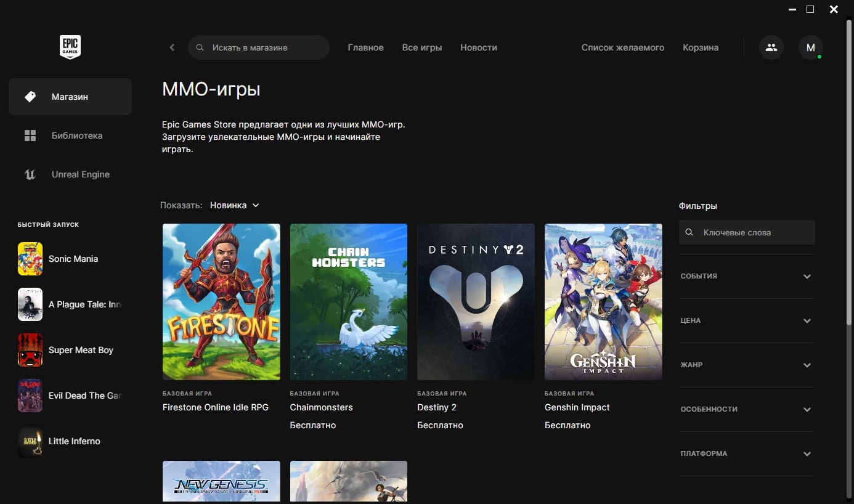Click the Super Meat Boy icon
The height and width of the screenshot is (504, 854).
[30, 350]
